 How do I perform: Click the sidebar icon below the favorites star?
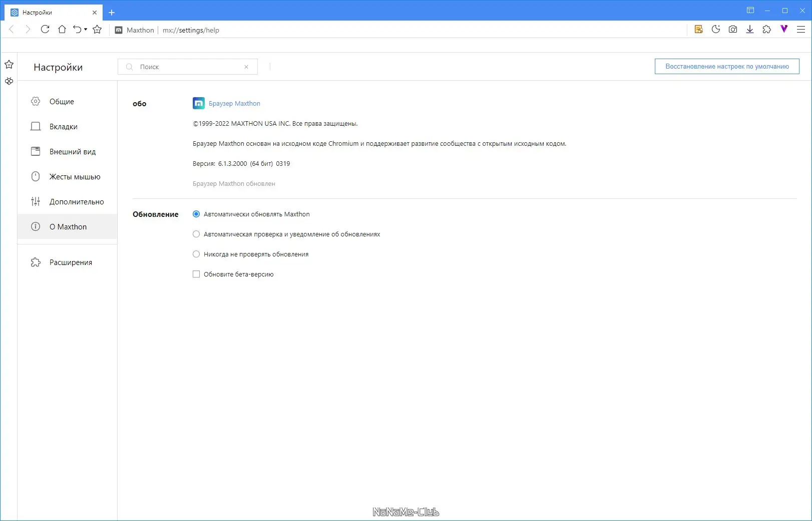[9, 81]
